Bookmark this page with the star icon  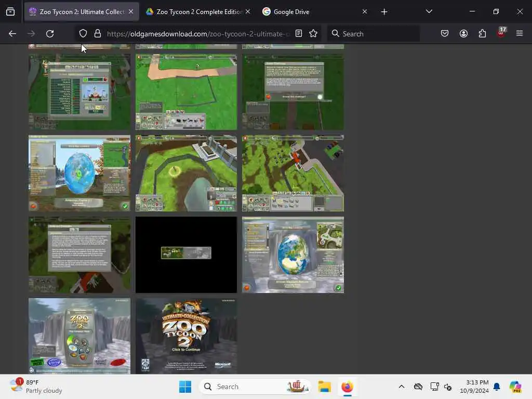[313, 34]
